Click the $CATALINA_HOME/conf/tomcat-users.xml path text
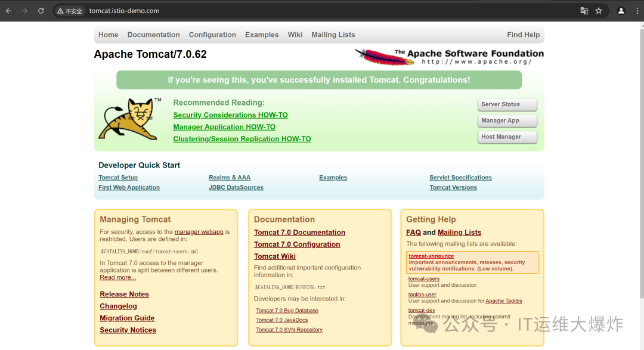The height and width of the screenshot is (350, 644). 150,252
